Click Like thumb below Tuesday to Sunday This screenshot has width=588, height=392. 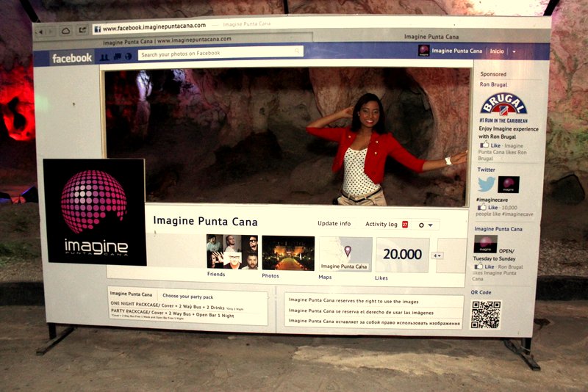[x=478, y=266]
